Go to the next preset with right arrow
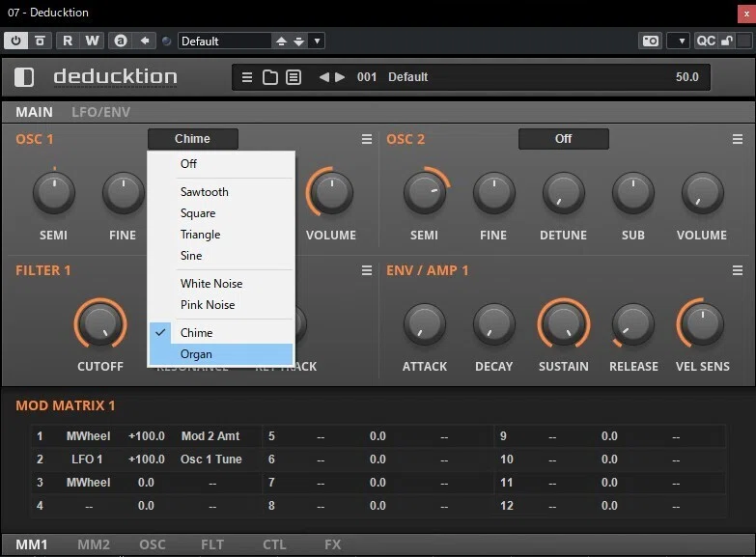 coord(340,77)
